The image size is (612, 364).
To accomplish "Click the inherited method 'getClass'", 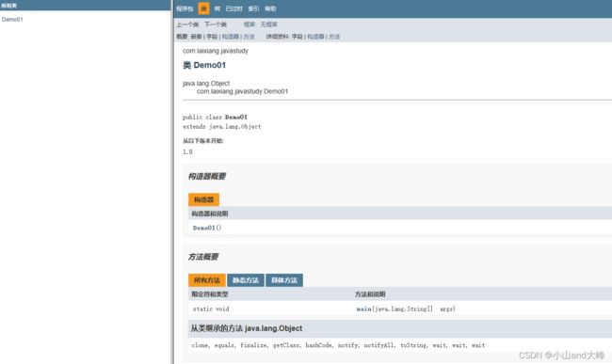I will click(x=285, y=345).
